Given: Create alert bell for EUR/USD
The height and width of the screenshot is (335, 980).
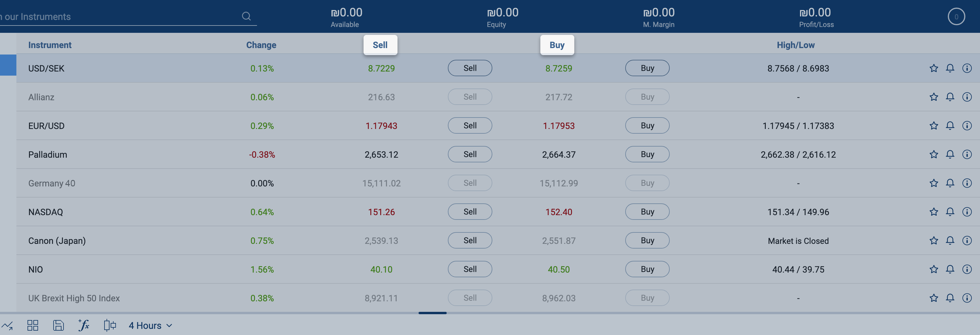Looking at the screenshot, I should (950, 125).
